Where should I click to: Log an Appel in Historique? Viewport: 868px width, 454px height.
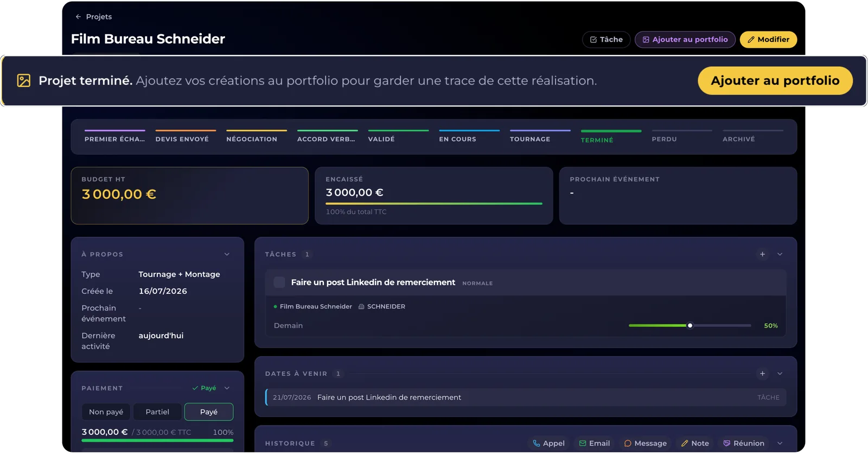[548, 444]
